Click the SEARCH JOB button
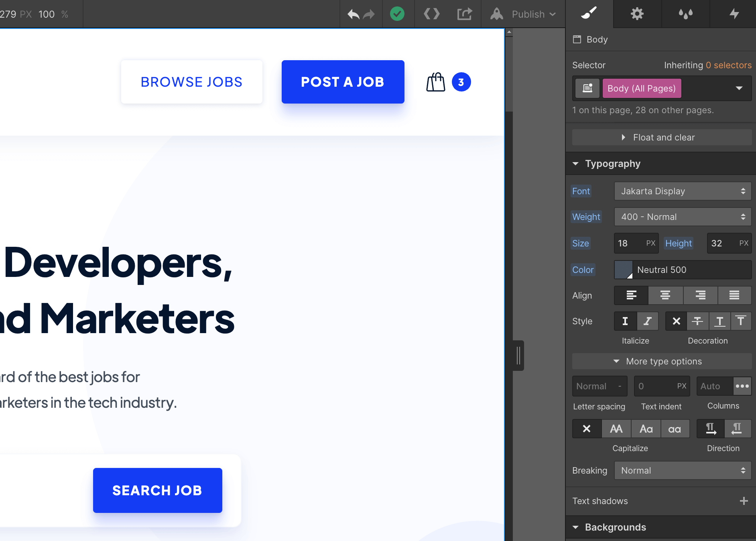 point(157,490)
